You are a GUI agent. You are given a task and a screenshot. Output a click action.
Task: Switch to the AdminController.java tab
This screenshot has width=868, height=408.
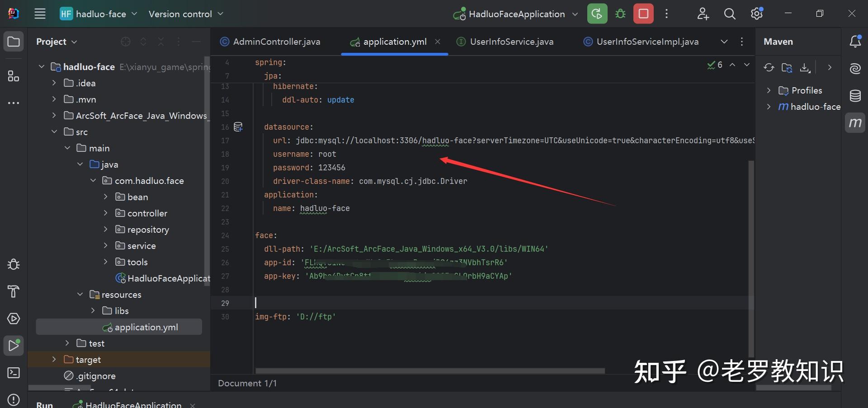coord(276,41)
